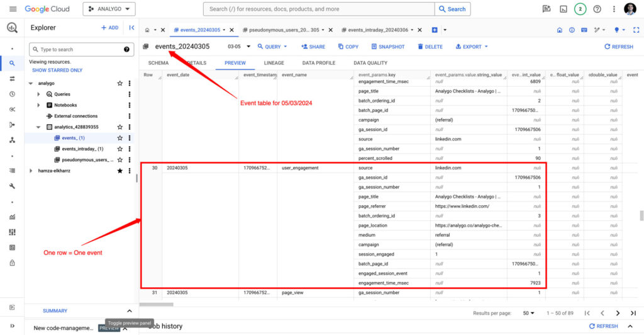This screenshot has width=644, height=335.
Task: Click the add new tab plus icon
Action: (435, 30)
